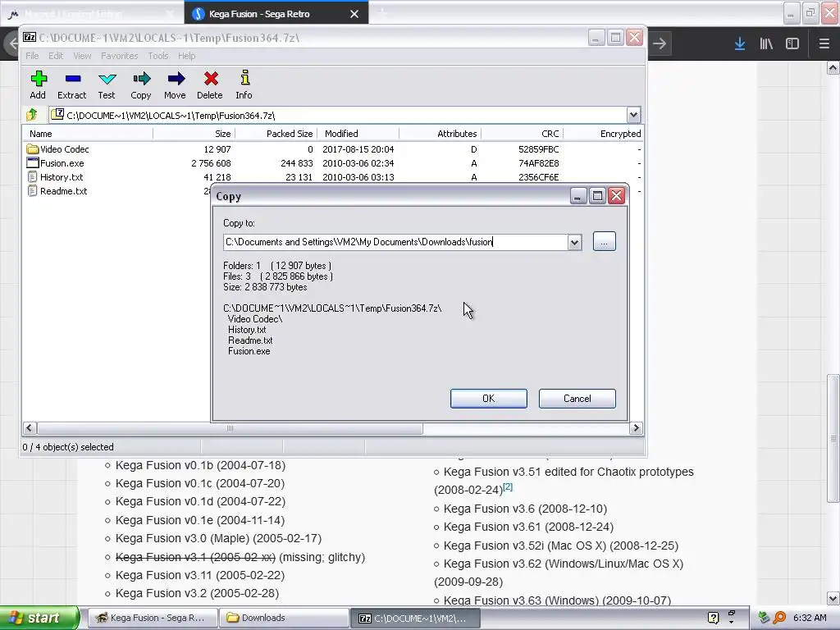Click the browser forward arrow
The image size is (840, 630).
(x=660, y=43)
